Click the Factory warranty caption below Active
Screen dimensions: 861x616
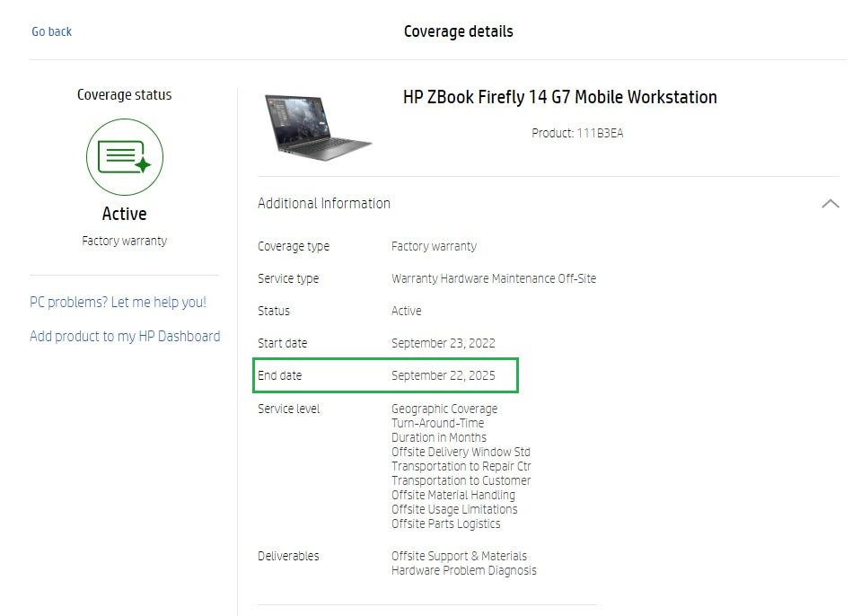(x=124, y=241)
